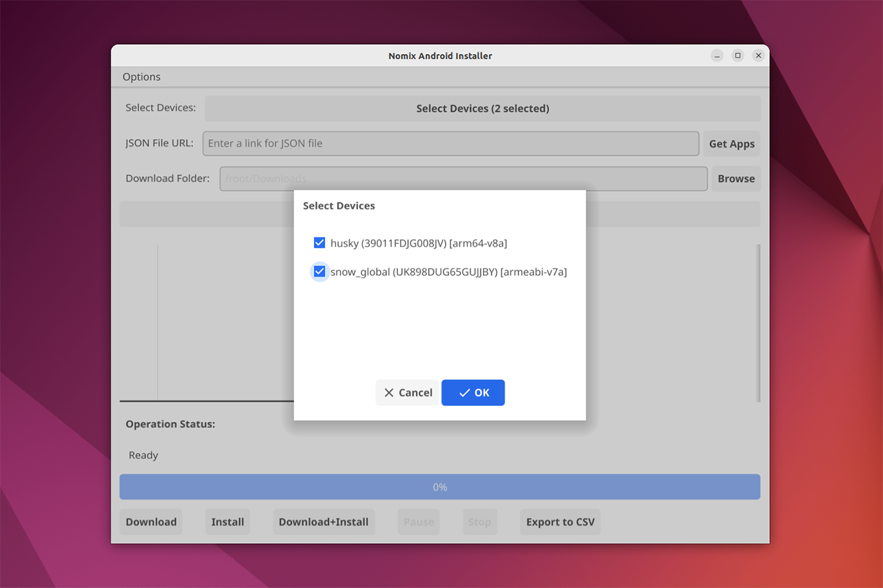Click the Get Apps button
883x588 pixels.
coord(732,143)
